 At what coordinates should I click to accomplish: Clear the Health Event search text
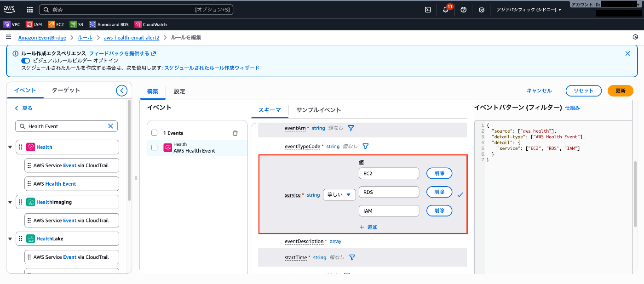[110, 126]
